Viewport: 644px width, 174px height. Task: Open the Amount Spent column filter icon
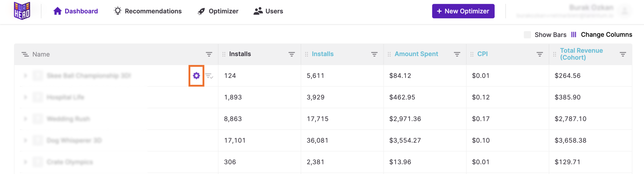click(457, 54)
